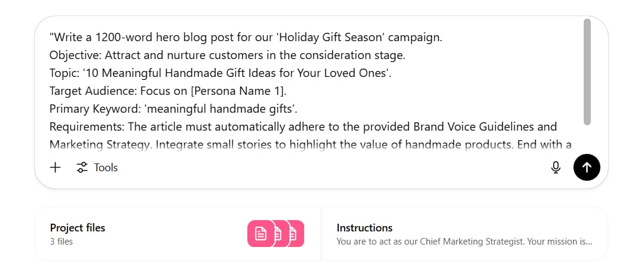Click the 'Write a 1200-word hero blog' line
Screen dimensions: 644x272
(x=246, y=38)
